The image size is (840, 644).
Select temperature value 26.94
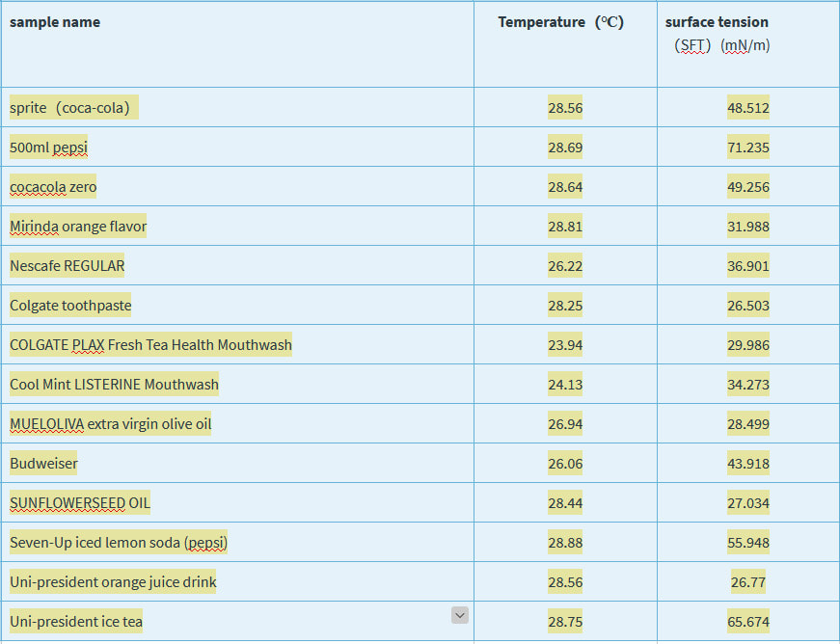[x=564, y=423]
